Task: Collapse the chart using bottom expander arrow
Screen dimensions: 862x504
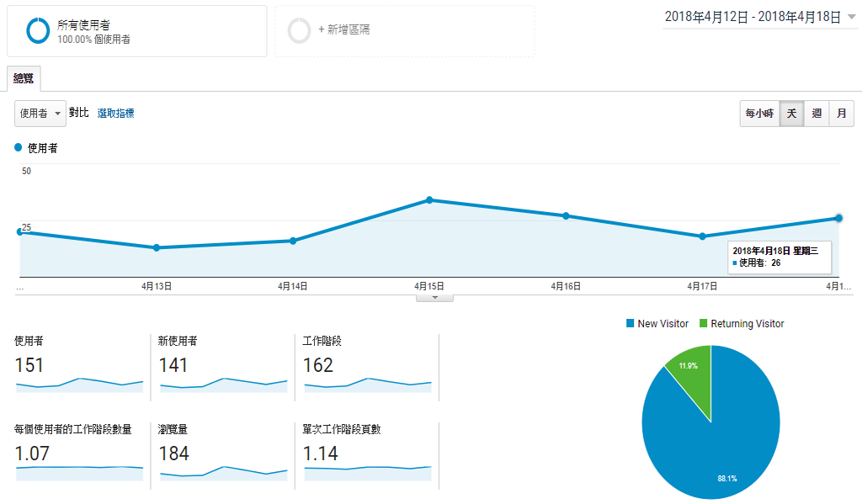Action: [x=435, y=298]
